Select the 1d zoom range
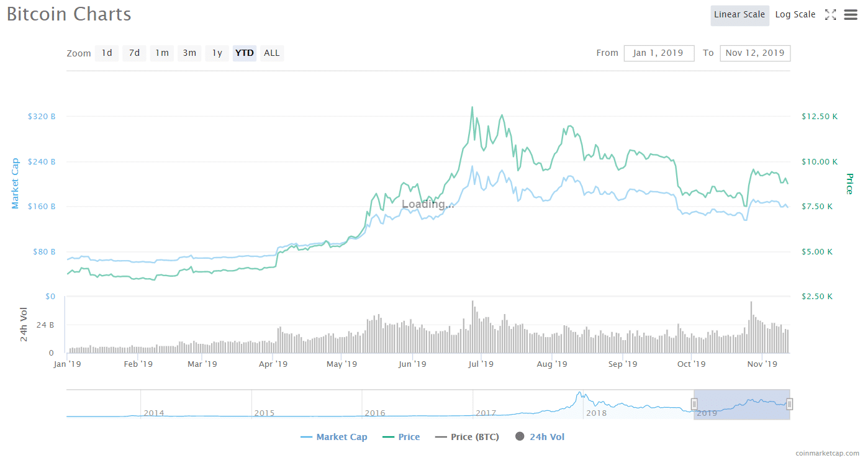The height and width of the screenshot is (463, 868). [107, 53]
